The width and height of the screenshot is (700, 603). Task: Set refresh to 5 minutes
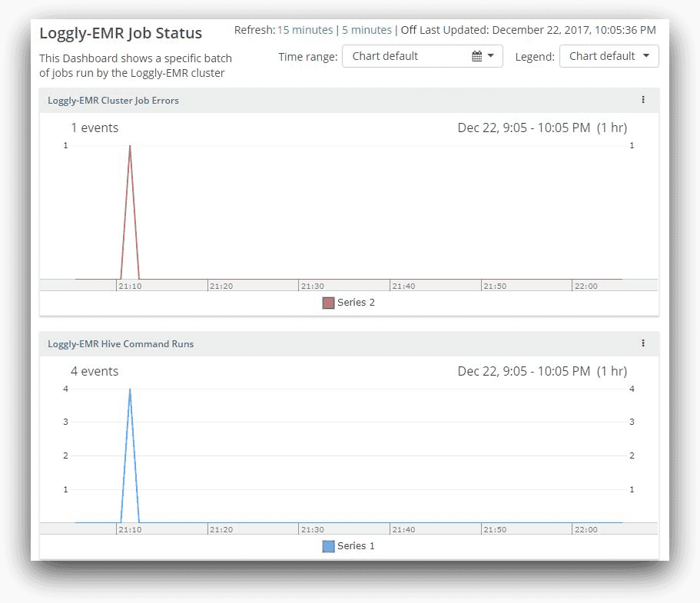pyautogui.click(x=367, y=30)
